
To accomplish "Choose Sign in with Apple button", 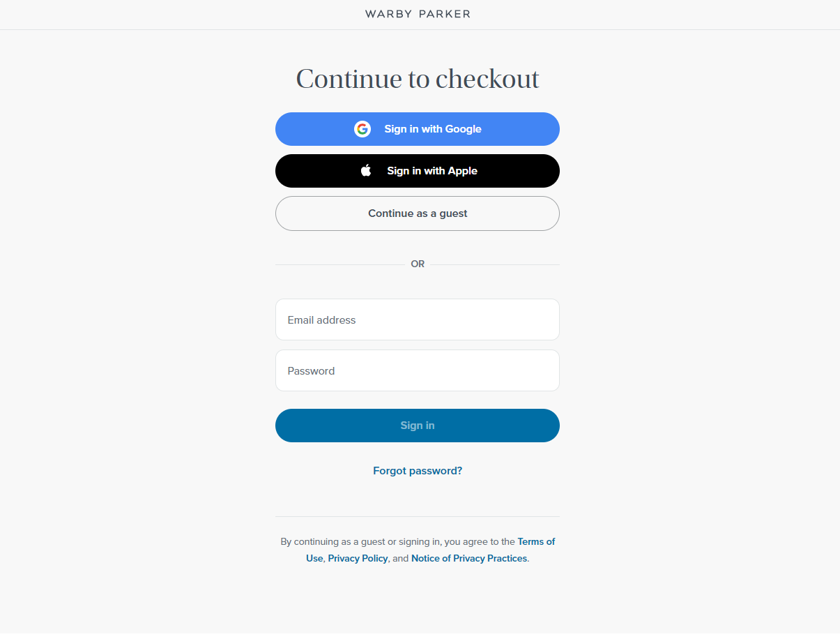I will (x=418, y=171).
